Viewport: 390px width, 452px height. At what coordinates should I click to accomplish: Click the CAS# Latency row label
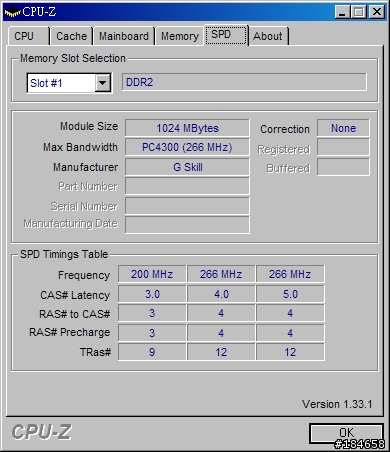click(x=75, y=295)
